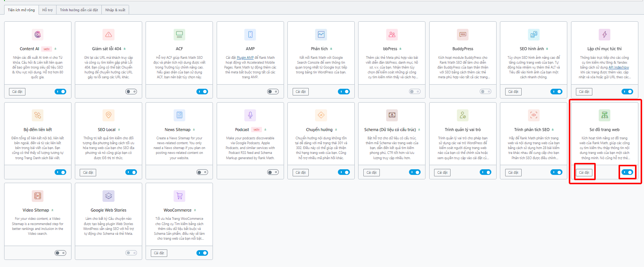This screenshot has height=267, width=644.
Task: Click the Chuyển hướng redirect icon
Action: click(x=321, y=115)
